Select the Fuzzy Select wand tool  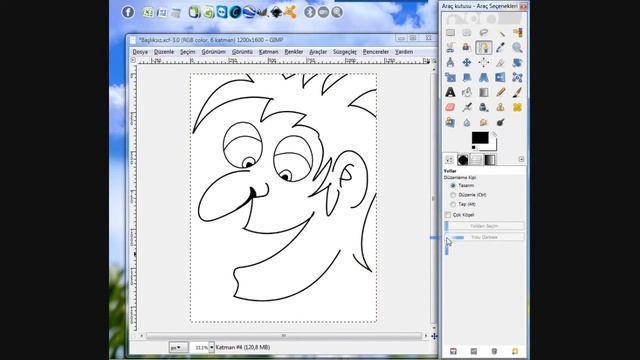(x=500, y=33)
